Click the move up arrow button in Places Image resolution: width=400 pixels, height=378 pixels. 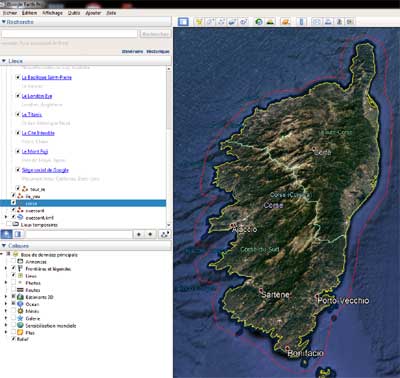click(139, 234)
